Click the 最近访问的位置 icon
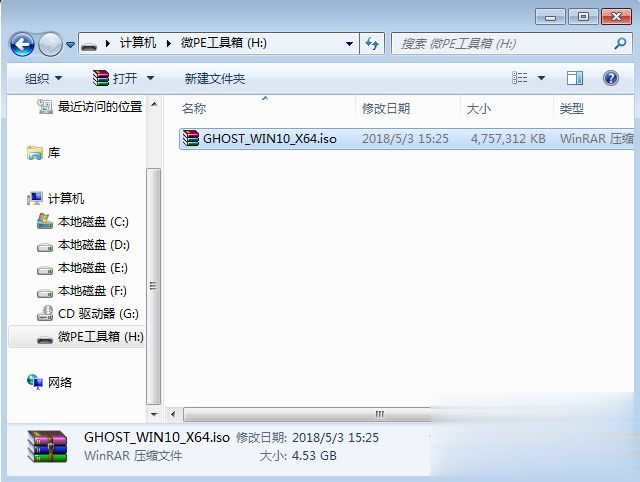 (45, 107)
